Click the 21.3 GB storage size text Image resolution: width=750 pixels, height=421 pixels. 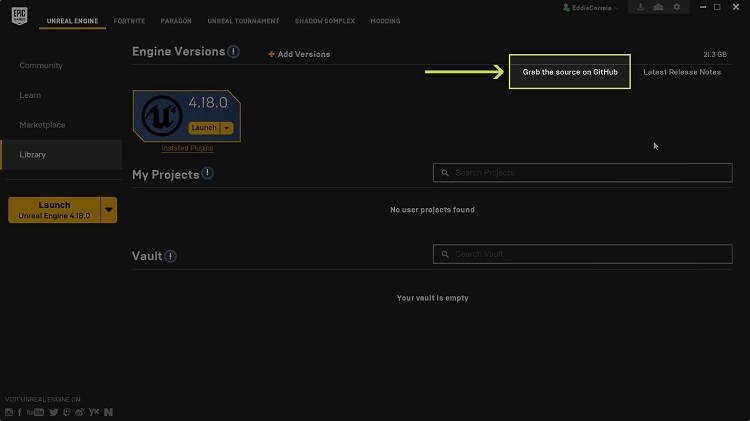pos(715,55)
